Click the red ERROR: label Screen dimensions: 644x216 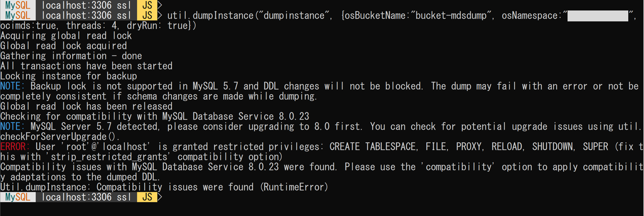point(15,147)
